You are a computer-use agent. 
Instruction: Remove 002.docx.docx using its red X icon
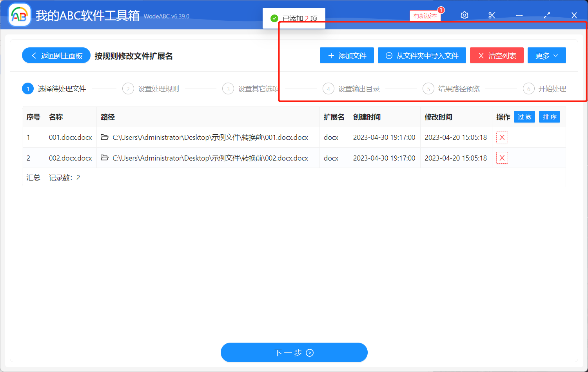pos(502,157)
